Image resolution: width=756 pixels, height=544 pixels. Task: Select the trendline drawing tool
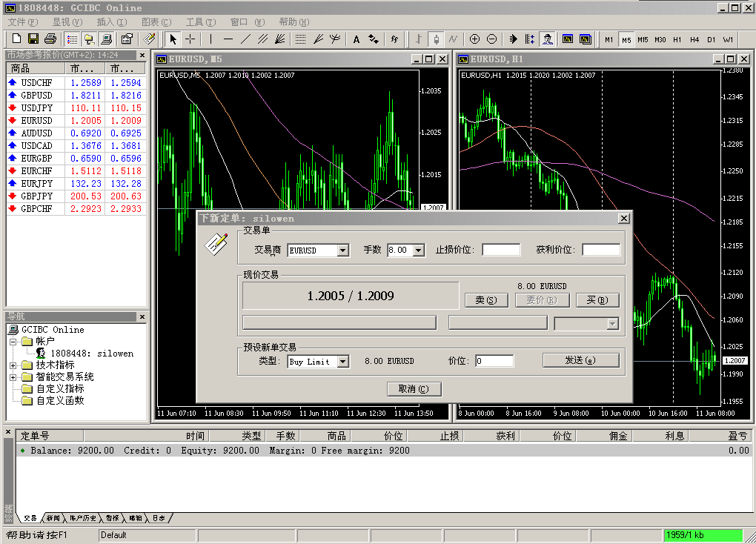(x=245, y=39)
